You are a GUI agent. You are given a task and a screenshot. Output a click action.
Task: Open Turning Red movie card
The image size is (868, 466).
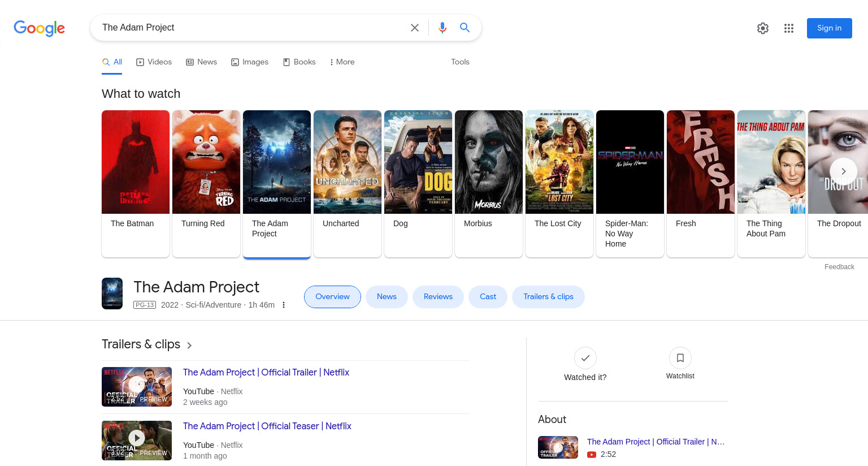click(x=206, y=184)
